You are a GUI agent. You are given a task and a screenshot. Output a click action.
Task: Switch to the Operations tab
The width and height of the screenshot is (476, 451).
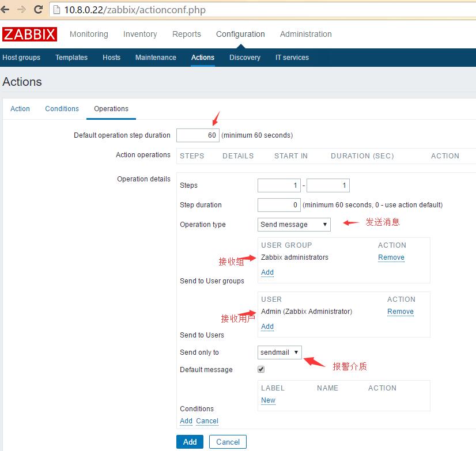coord(111,109)
